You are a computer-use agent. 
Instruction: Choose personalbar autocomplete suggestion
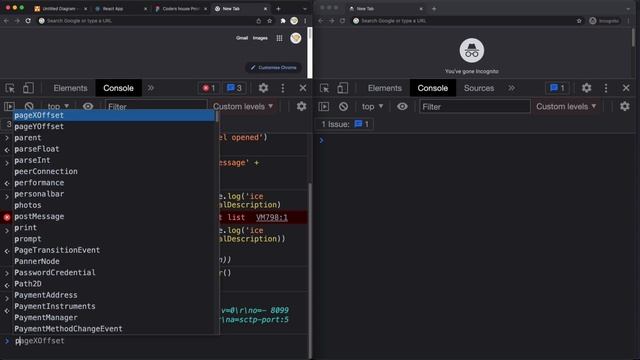(114, 194)
